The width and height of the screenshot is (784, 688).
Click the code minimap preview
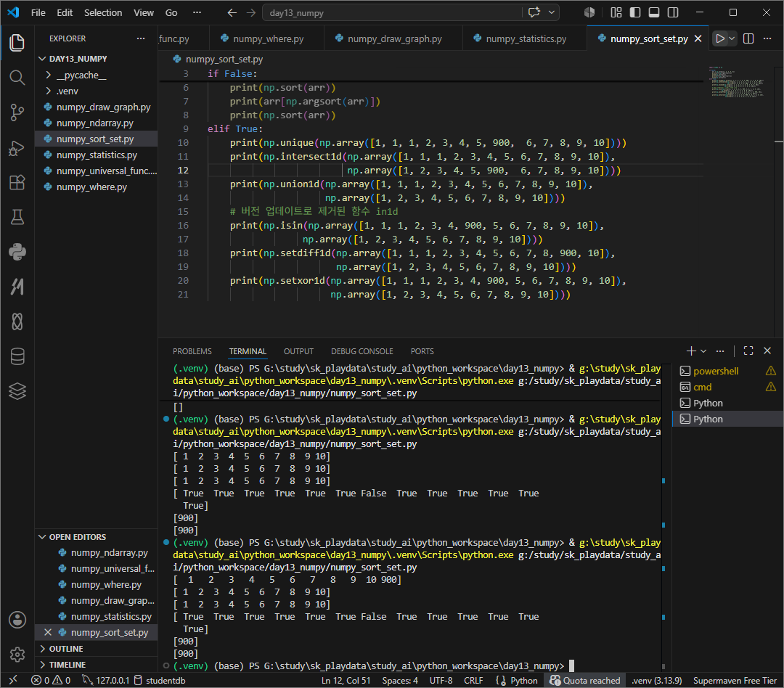738,82
